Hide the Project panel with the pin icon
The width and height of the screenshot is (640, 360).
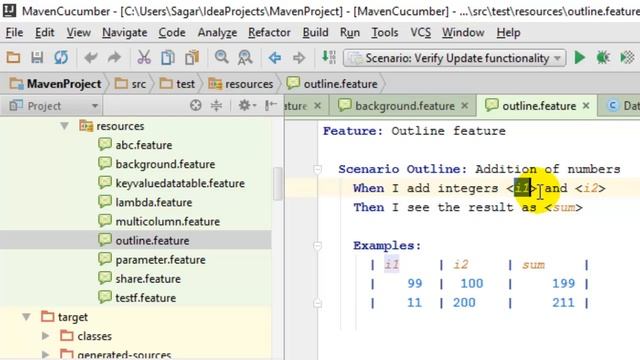coord(271,106)
